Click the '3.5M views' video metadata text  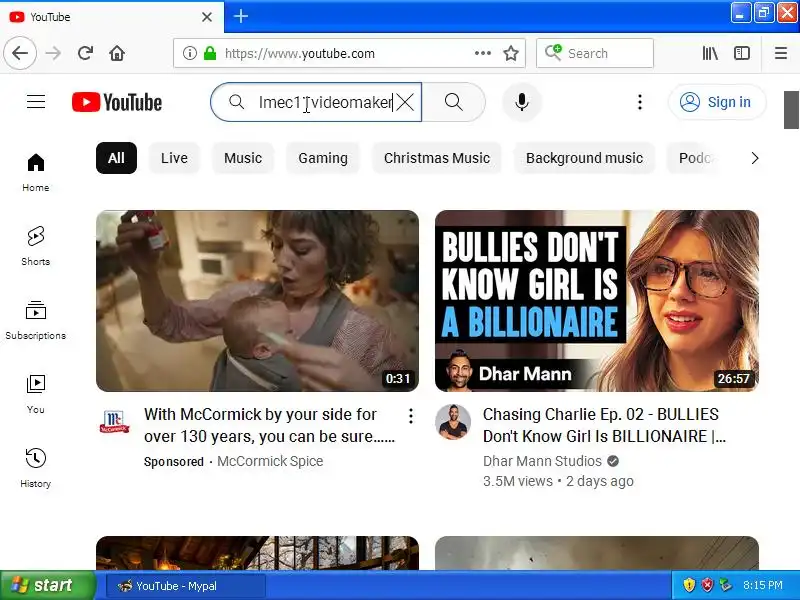(517, 481)
